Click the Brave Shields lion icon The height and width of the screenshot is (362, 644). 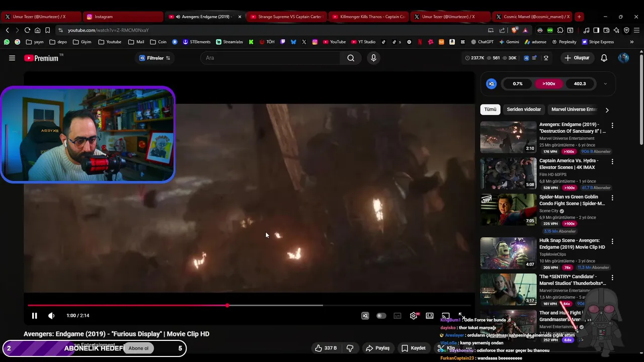point(514,30)
